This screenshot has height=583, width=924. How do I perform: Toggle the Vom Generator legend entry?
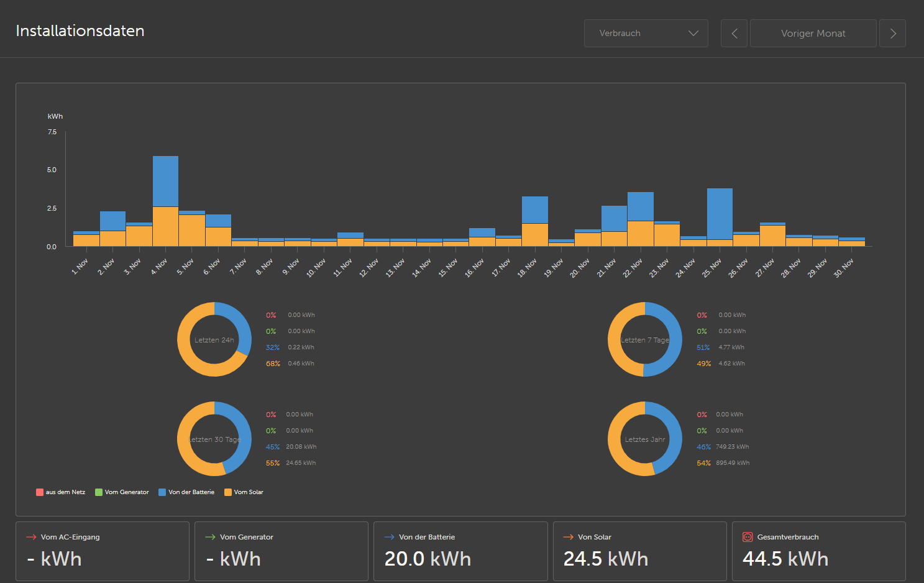click(x=122, y=492)
